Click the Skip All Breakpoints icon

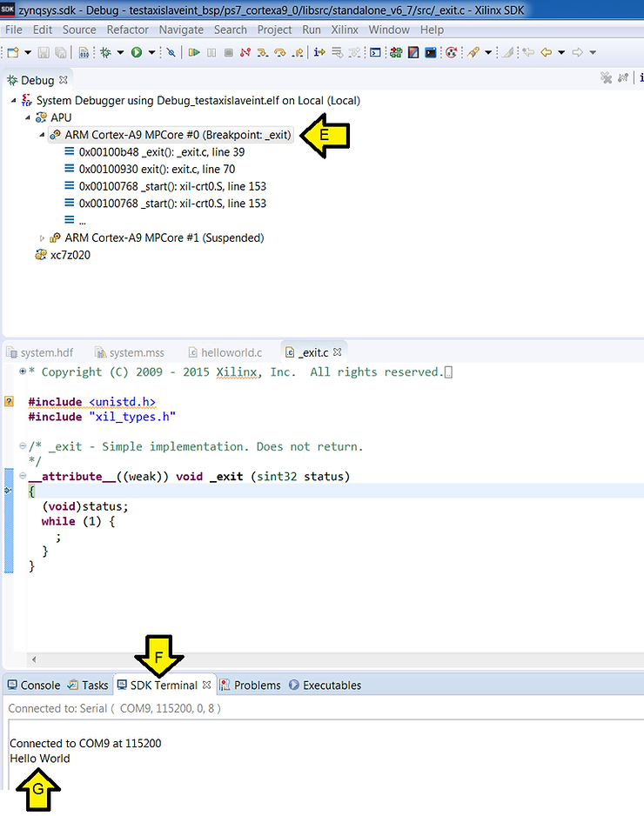coord(171,52)
